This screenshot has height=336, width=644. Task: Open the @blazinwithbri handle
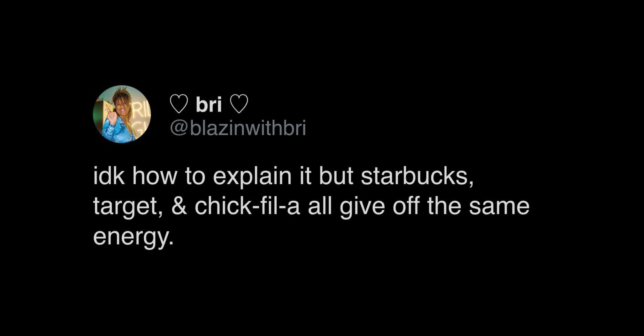click(x=238, y=128)
